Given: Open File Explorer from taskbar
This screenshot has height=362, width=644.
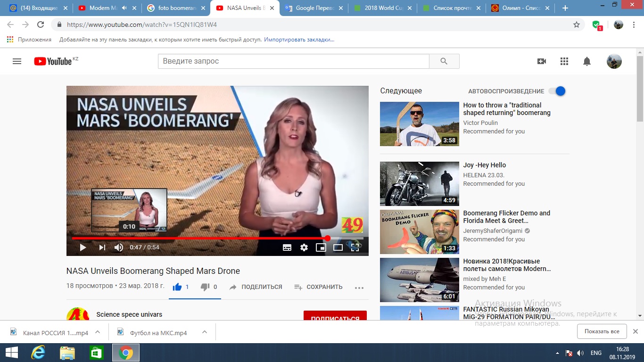Looking at the screenshot, I should click(67, 353).
